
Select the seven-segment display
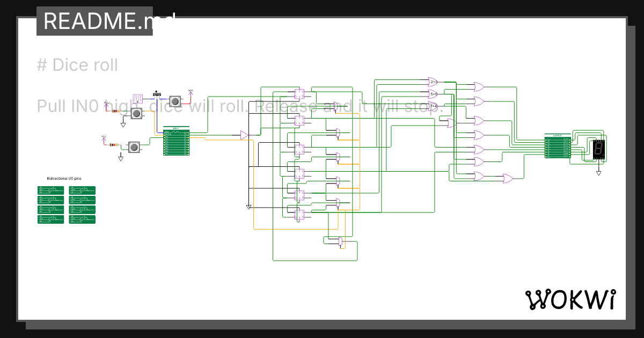click(599, 150)
